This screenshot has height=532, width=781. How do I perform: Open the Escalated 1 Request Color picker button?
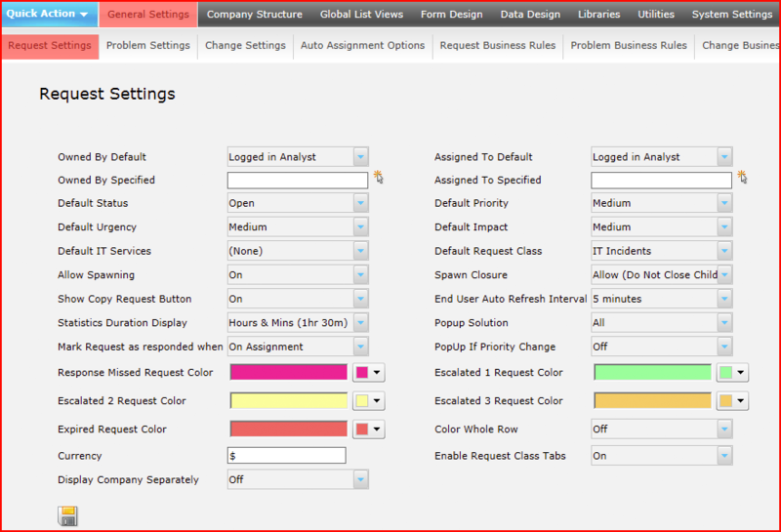[732, 372]
